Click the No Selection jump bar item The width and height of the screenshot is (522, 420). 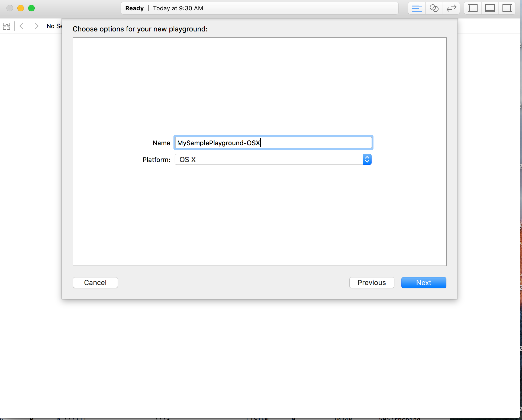point(54,26)
